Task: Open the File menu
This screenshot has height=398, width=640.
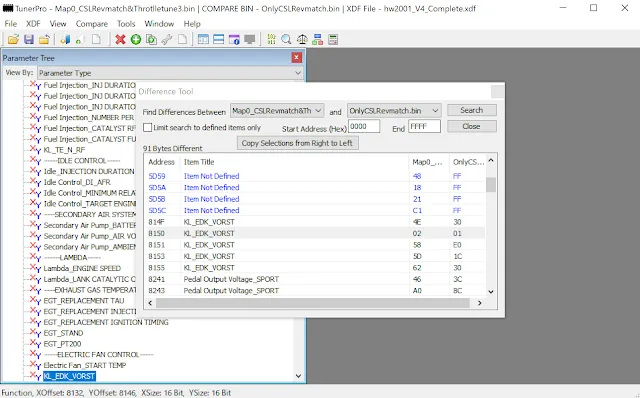Action: (x=11, y=24)
